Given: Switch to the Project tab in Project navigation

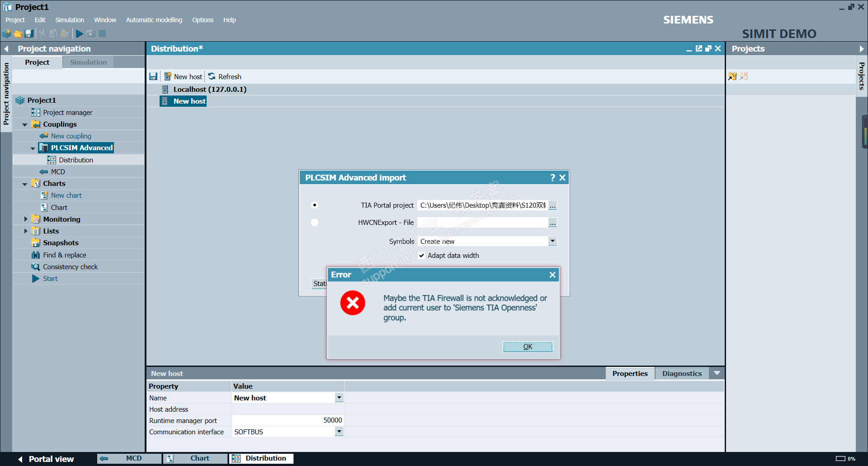Looking at the screenshot, I should [x=37, y=62].
